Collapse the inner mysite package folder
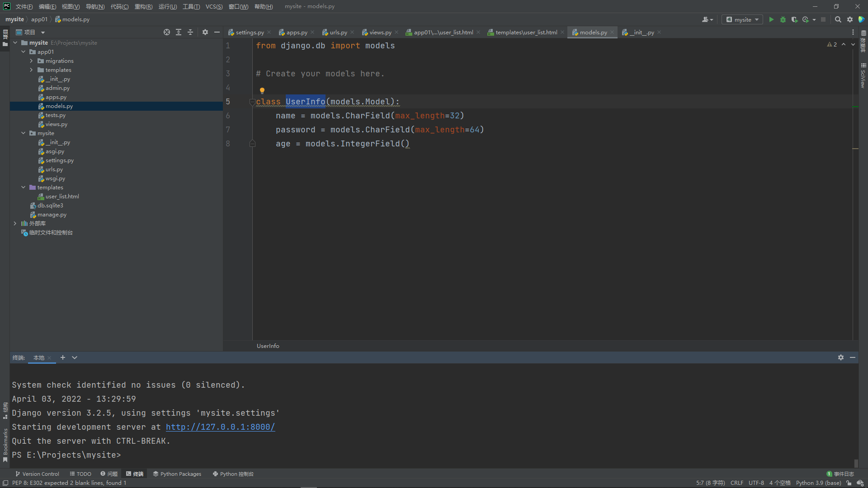The image size is (868, 488). pos(24,133)
